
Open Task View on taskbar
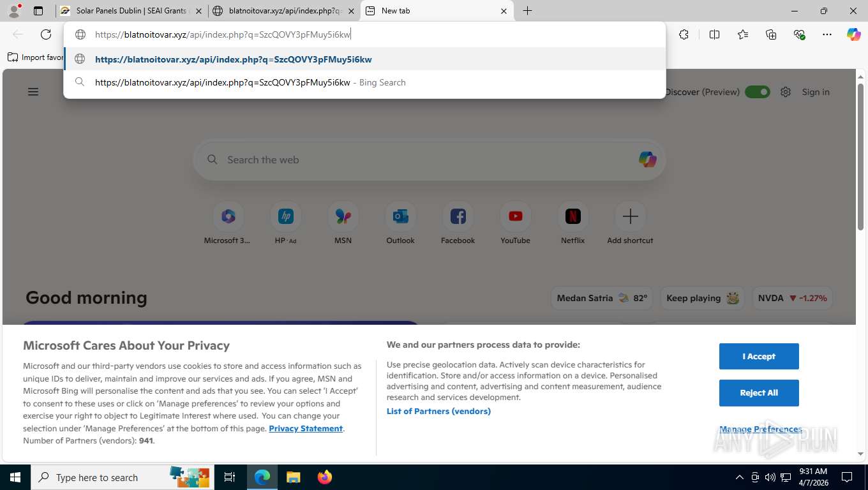click(230, 477)
